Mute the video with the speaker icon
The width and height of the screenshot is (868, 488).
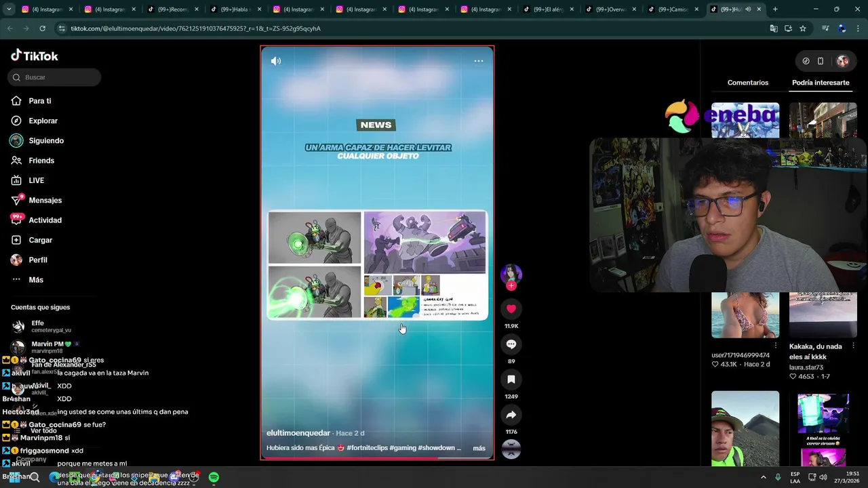(276, 61)
